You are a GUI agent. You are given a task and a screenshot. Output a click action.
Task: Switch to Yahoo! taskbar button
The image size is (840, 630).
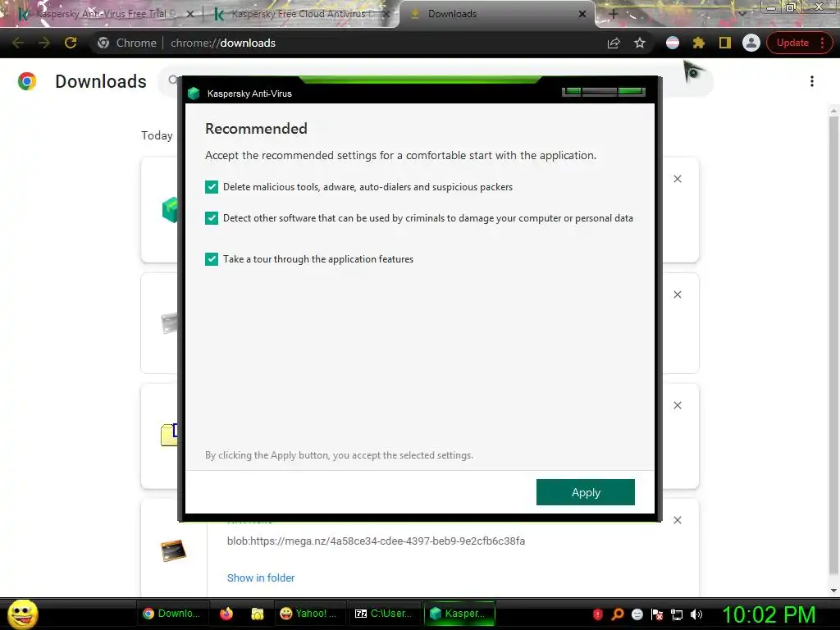pos(310,614)
